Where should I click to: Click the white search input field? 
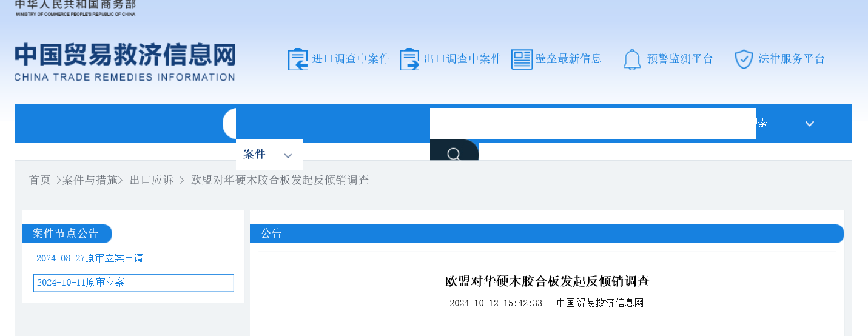point(593,124)
